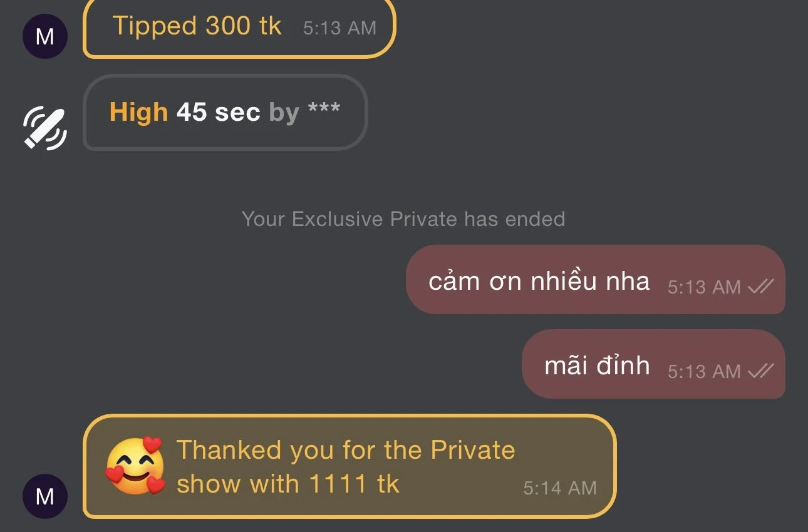Click the timestamp on 'cảm ơn nhiều nha'

click(x=704, y=287)
